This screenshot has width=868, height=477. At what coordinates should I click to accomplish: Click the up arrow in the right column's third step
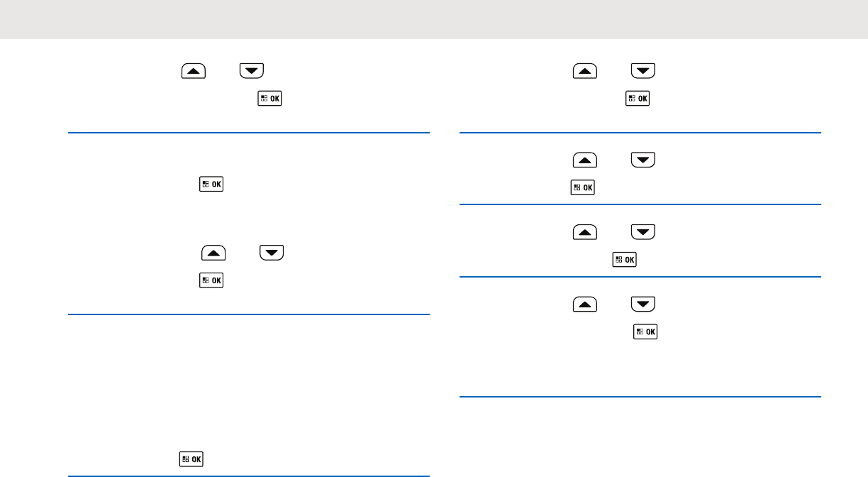585,232
